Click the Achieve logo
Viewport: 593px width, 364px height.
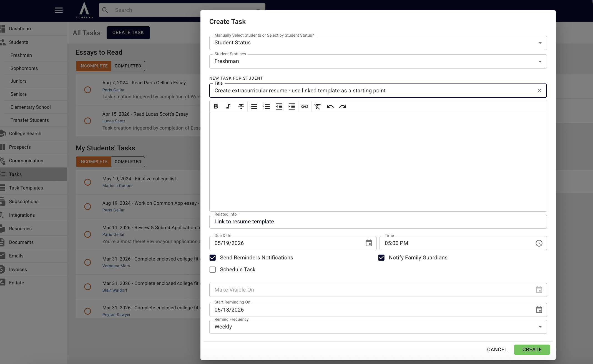click(x=84, y=11)
